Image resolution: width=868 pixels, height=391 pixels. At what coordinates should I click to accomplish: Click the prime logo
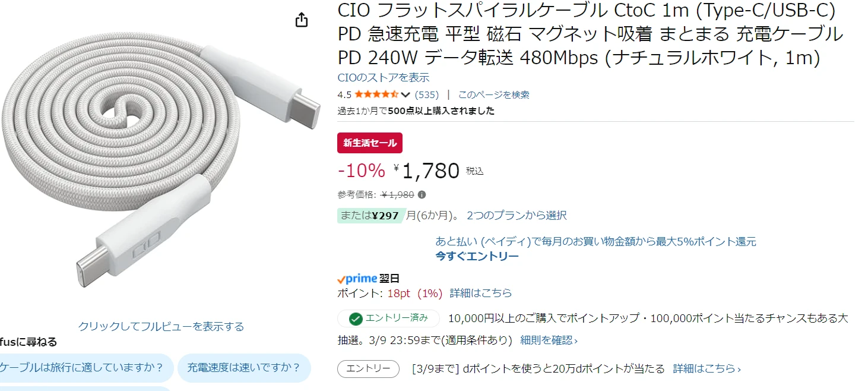coord(357,278)
